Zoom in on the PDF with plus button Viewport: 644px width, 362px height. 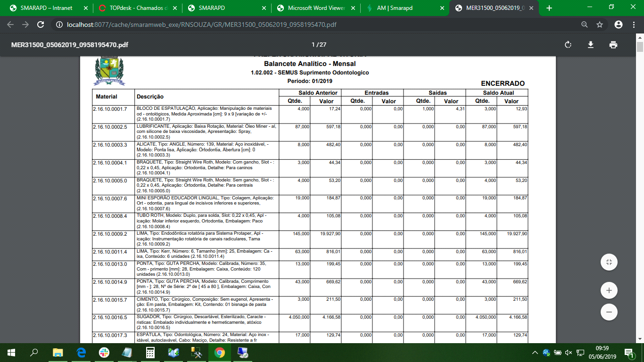coord(609,290)
